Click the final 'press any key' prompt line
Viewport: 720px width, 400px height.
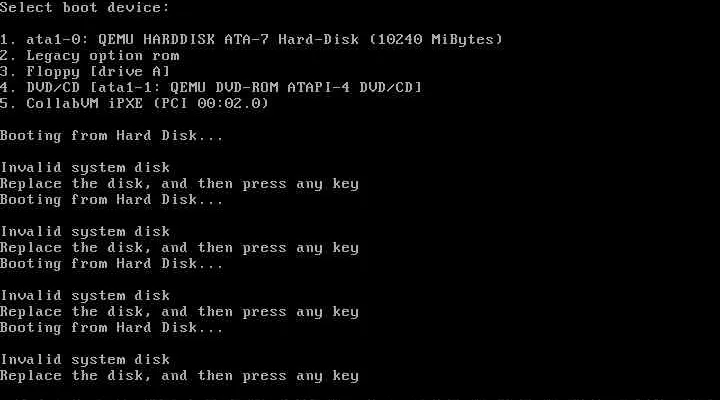coord(179,376)
